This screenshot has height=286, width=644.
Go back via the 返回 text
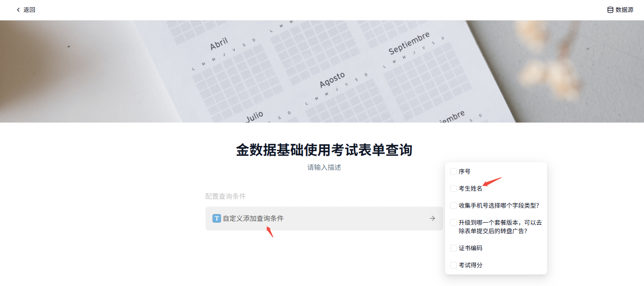[29, 10]
